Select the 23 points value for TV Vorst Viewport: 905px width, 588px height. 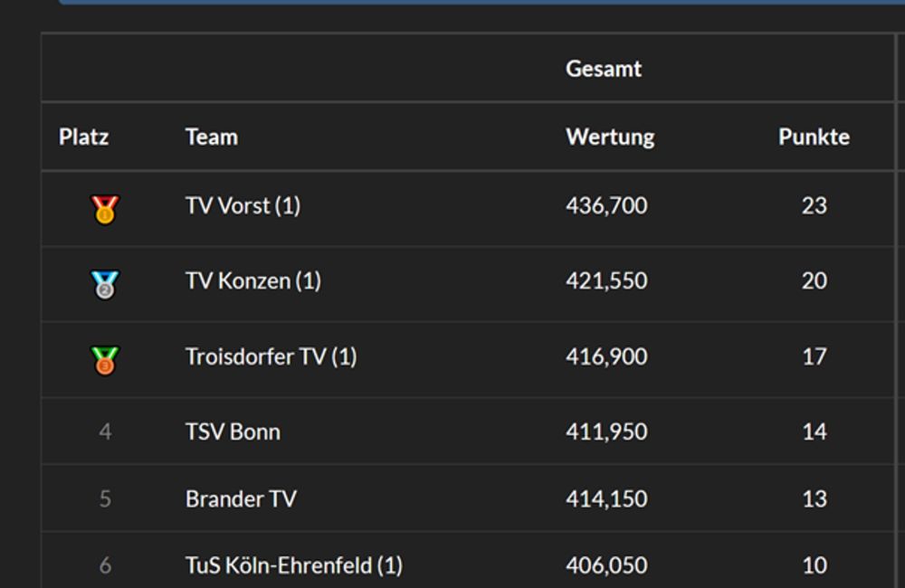click(x=814, y=206)
